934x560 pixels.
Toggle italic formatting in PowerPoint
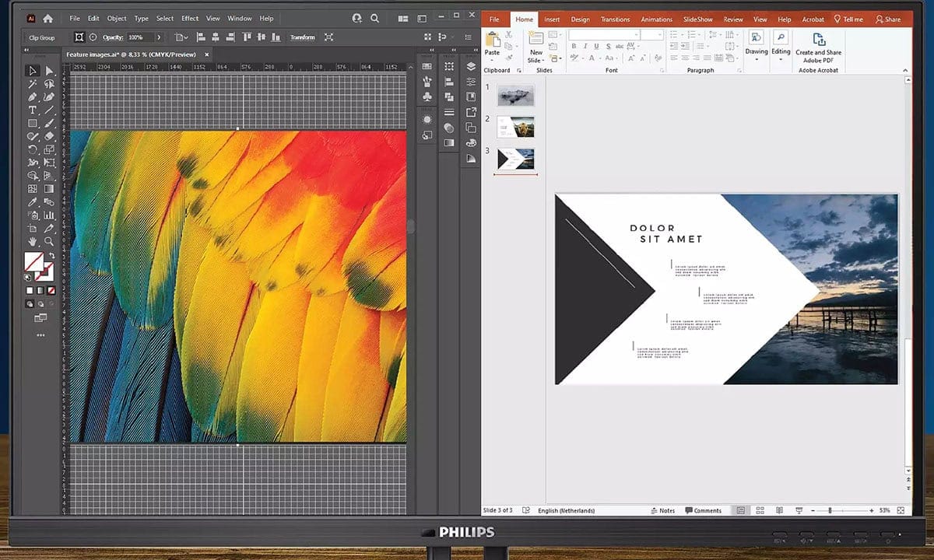[x=585, y=46]
